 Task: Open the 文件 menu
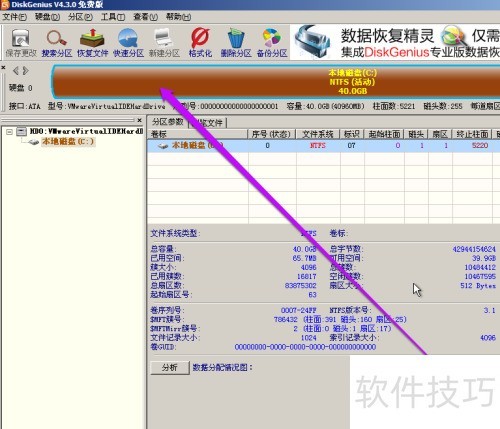coord(15,17)
